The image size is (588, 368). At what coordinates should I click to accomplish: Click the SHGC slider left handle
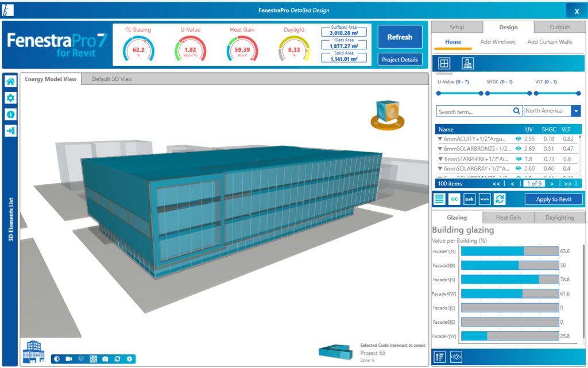click(488, 94)
